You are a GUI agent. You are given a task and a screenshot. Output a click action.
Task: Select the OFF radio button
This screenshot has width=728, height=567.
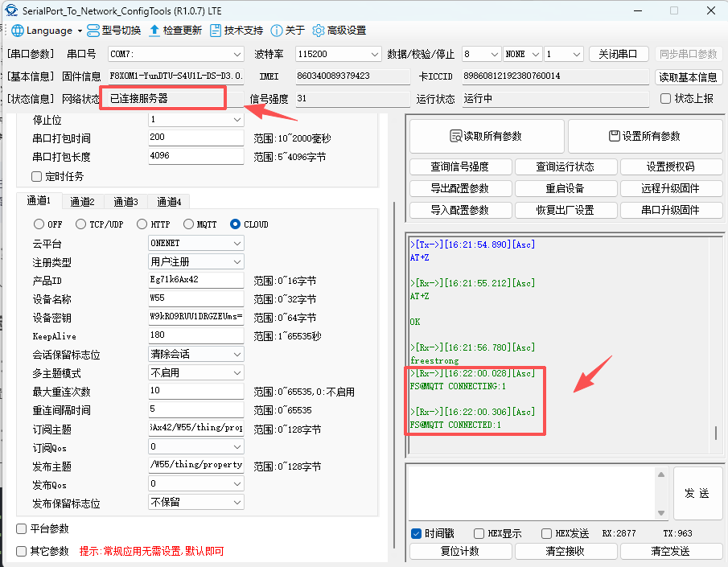(x=39, y=224)
